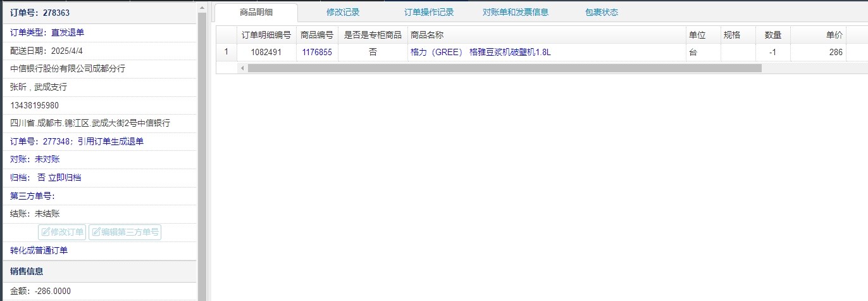The image size is (868, 301).
Task: Click the 商品名称 column header
Action: pyautogui.click(x=547, y=35)
